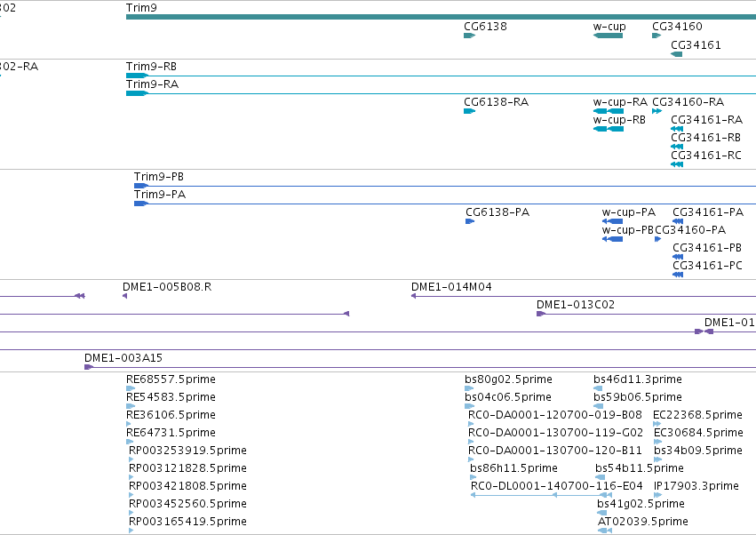Select the w-cup-RB transcript glyph
This screenshot has width=756, height=535.
click(x=609, y=129)
